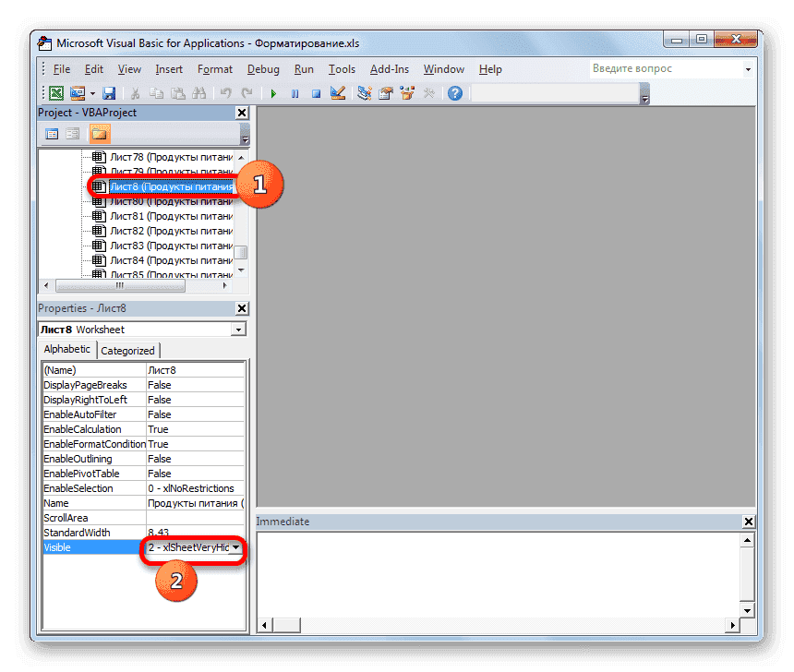
Task: Open the Visible property dropdown
Action: [x=237, y=547]
